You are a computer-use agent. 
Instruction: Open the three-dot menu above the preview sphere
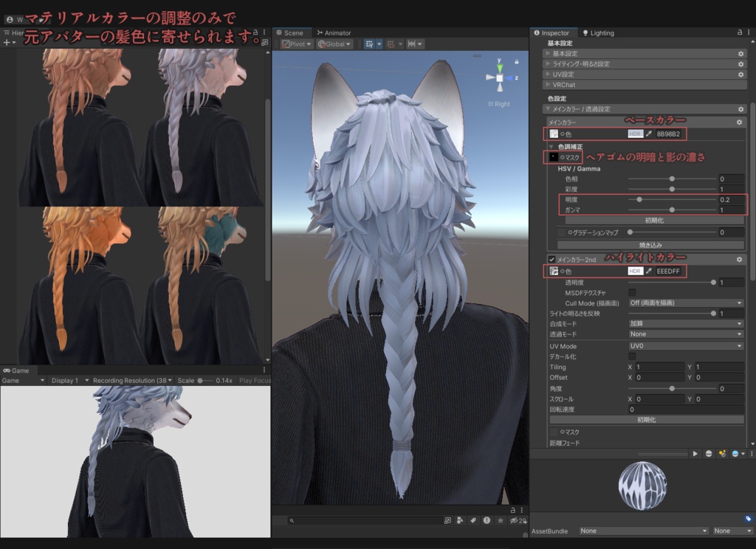pyautogui.click(x=752, y=452)
